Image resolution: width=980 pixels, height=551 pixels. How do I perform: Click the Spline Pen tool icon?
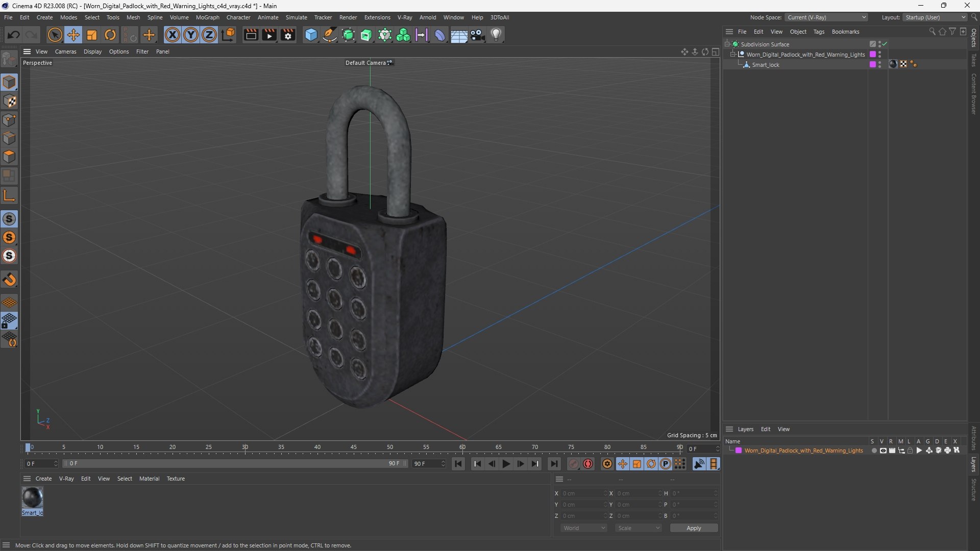(330, 35)
